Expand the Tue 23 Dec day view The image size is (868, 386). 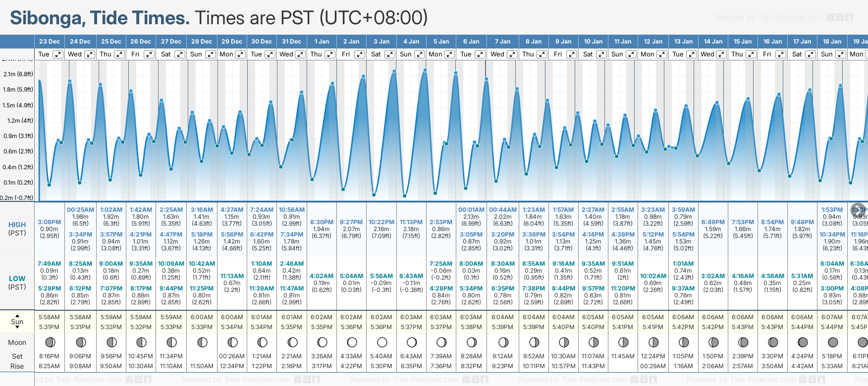[58, 54]
